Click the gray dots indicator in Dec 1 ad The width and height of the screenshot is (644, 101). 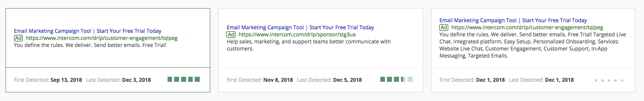[609, 81]
